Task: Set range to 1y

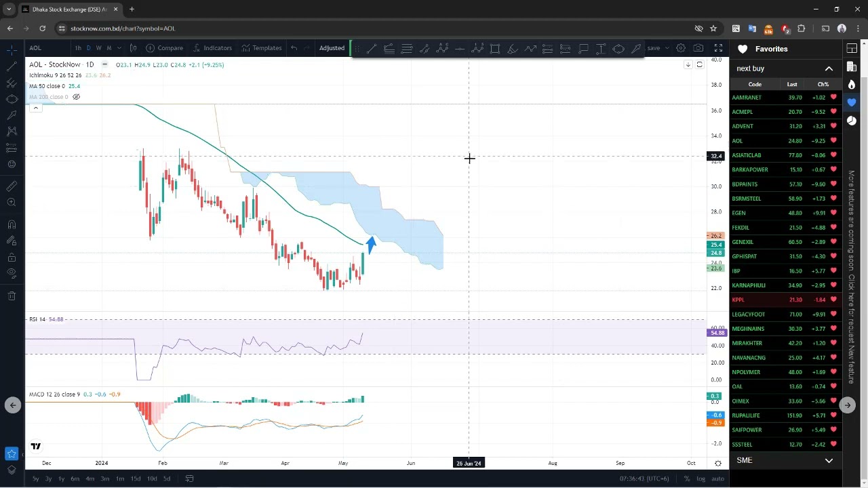Action: tap(61, 479)
